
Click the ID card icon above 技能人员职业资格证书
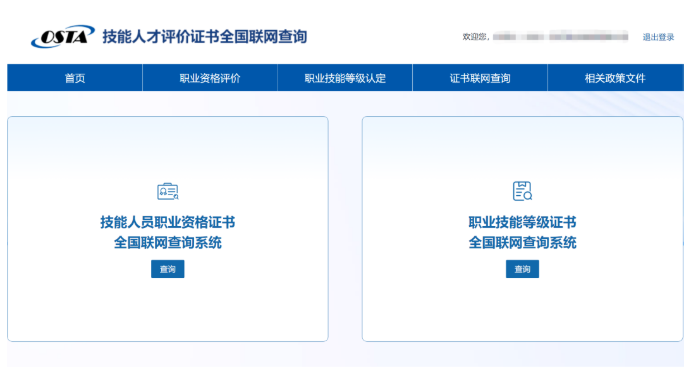168,191
